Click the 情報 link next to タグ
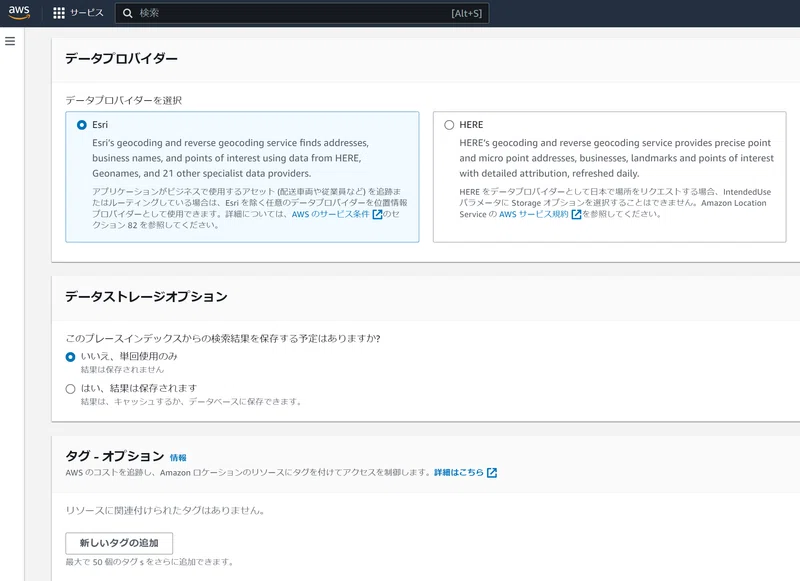Viewport: 800px width, 581px height. pos(178,458)
